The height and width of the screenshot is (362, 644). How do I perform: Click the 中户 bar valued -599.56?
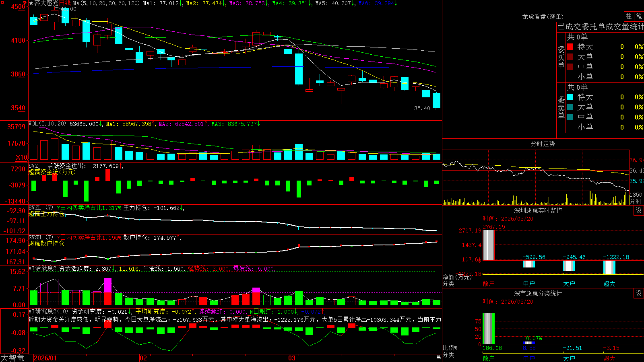[x=529, y=264]
